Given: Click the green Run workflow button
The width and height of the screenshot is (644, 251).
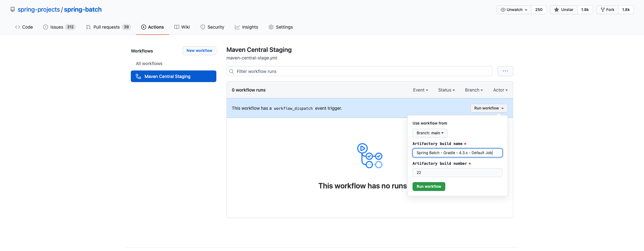Looking at the screenshot, I should [429, 187].
